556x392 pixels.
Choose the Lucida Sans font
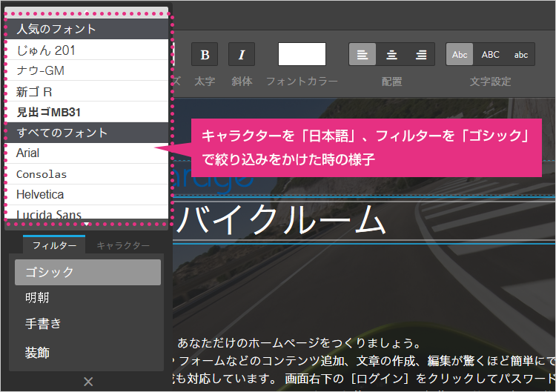click(87, 213)
